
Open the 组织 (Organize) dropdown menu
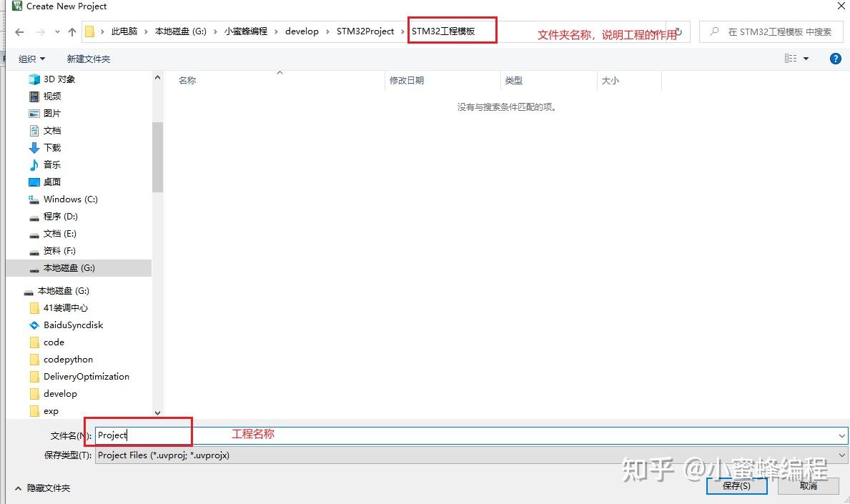[32, 59]
